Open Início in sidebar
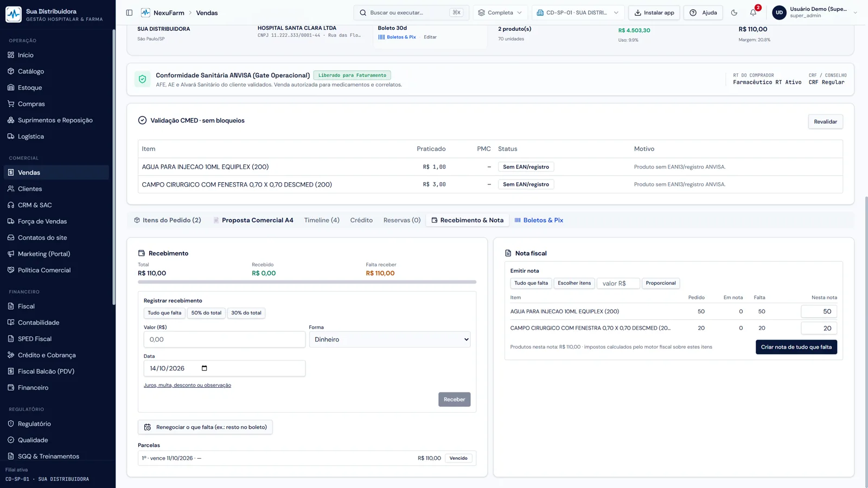This screenshot has height=488, width=868. [56, 55]
